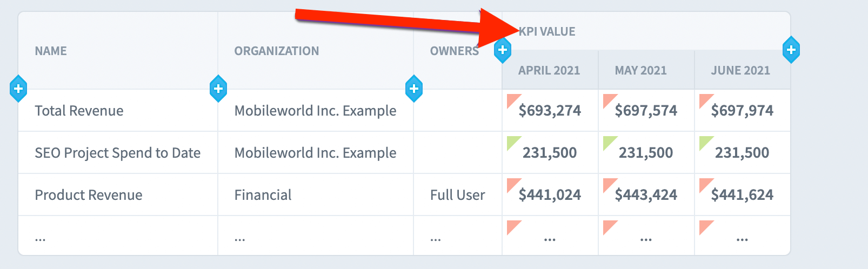The image size is (868, 269).
Task: Select the NAME column header
Action: point(51,51)
